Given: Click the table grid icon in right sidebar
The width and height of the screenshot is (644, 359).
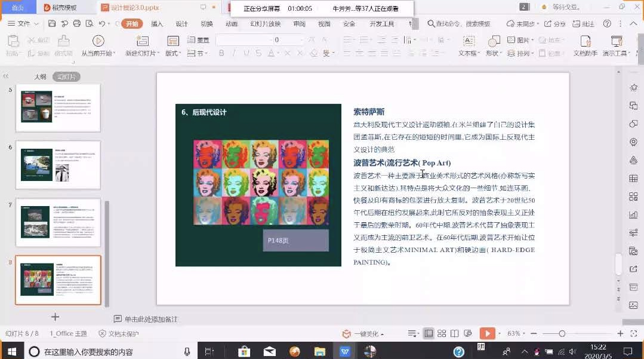Looking at the screenshot, I should 633,179.
